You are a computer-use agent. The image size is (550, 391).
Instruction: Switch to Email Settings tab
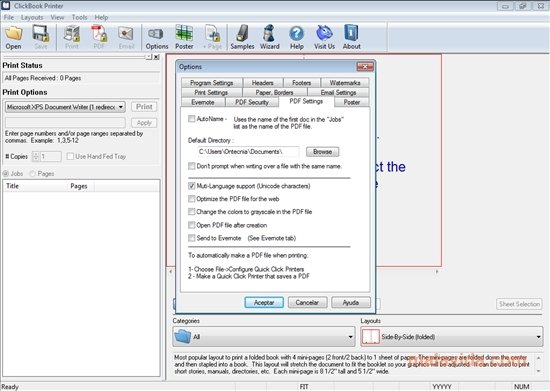[338, 93]
